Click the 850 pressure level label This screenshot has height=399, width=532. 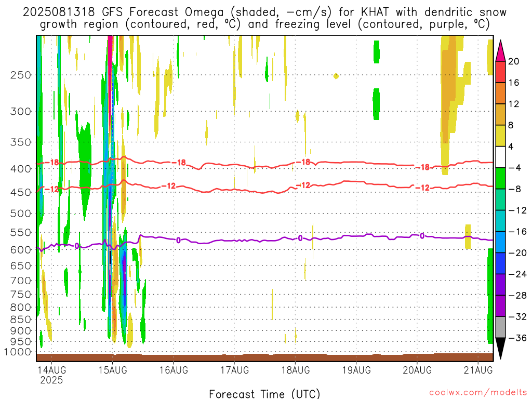(x=21, y=320)
